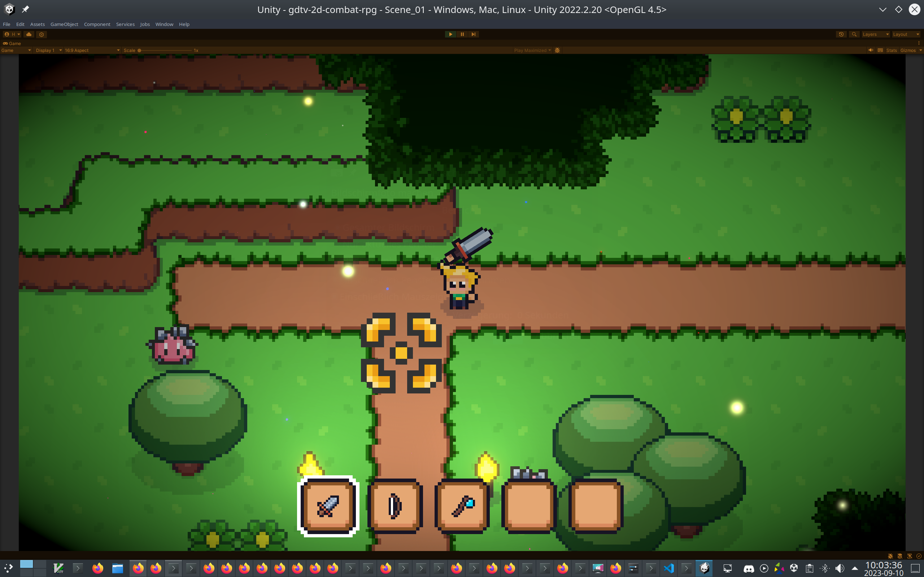The image size is (924, 577).
Task: Click the Assets menu item
Action: click(37, 24)
